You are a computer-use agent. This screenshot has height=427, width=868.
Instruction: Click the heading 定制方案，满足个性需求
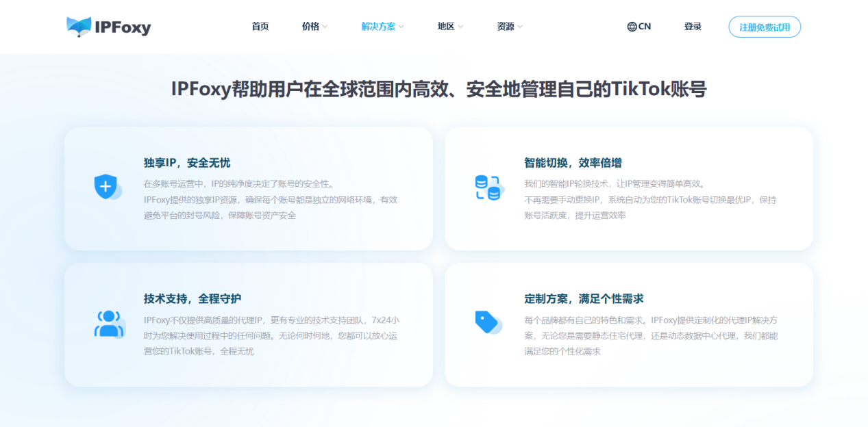(x=584, y=299)
